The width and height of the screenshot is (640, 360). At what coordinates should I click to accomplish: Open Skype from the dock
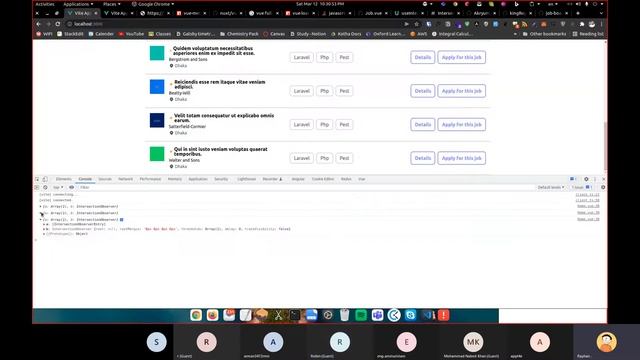click(410, 315)
